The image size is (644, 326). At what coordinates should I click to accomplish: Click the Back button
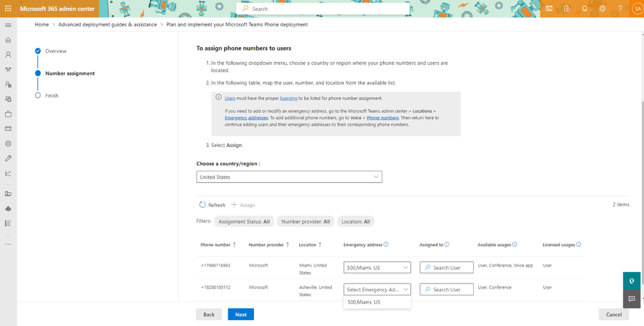coord(209,314)
